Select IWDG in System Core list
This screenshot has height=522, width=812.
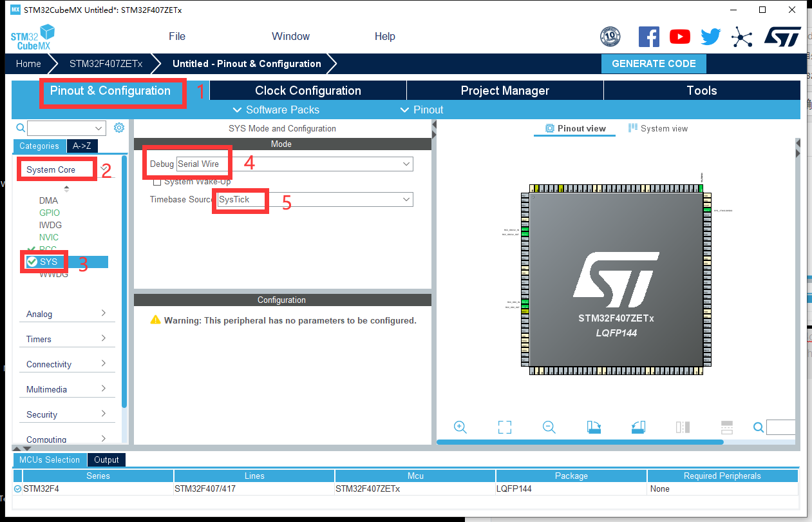pyautogui.click(x=50, y=225)
